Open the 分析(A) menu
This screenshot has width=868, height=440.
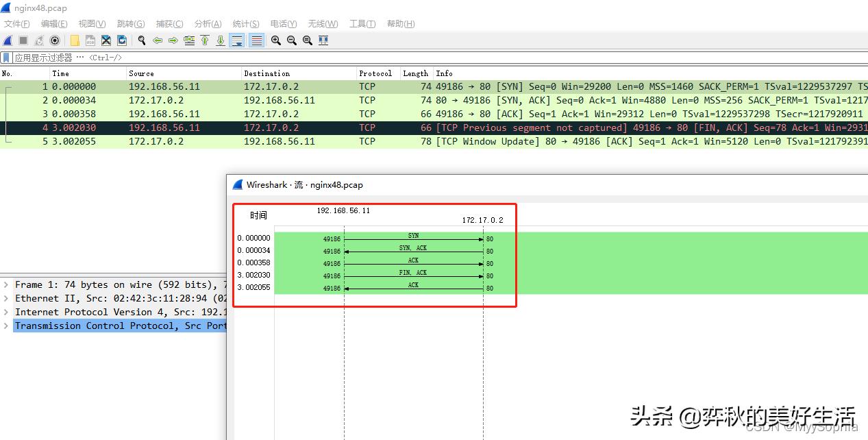[208, 23]
